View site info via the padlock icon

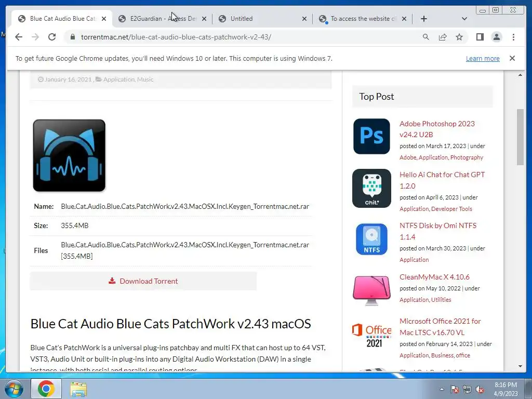click(x=72, y=37)
